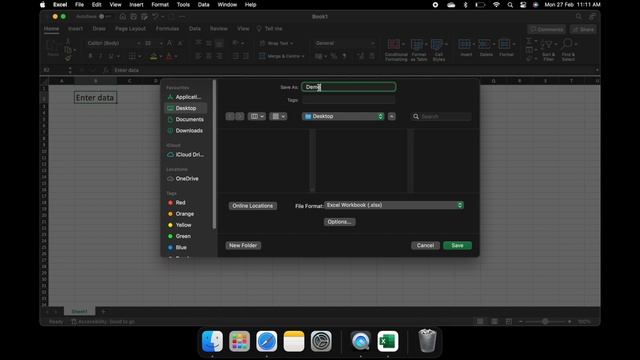Open the Options… button
This screenshot has width=640, height=360.
pyautogui.click(x=340, y=222)
